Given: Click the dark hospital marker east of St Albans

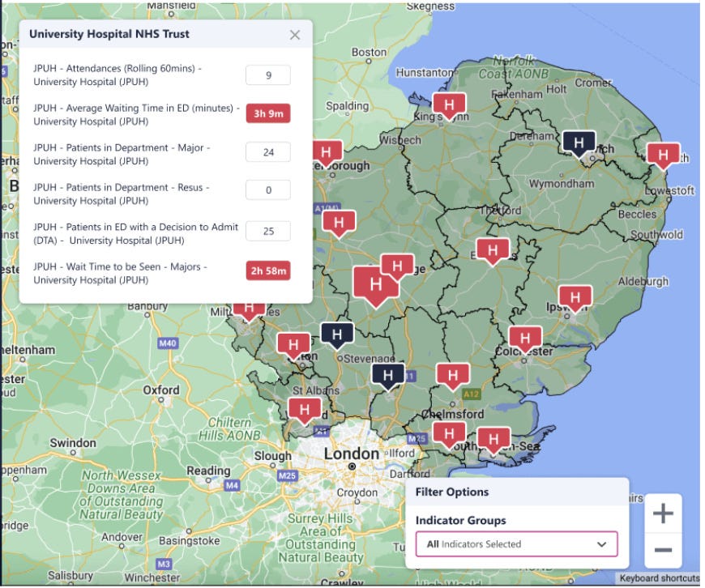Looking at the screenshot, I should 387,377.
